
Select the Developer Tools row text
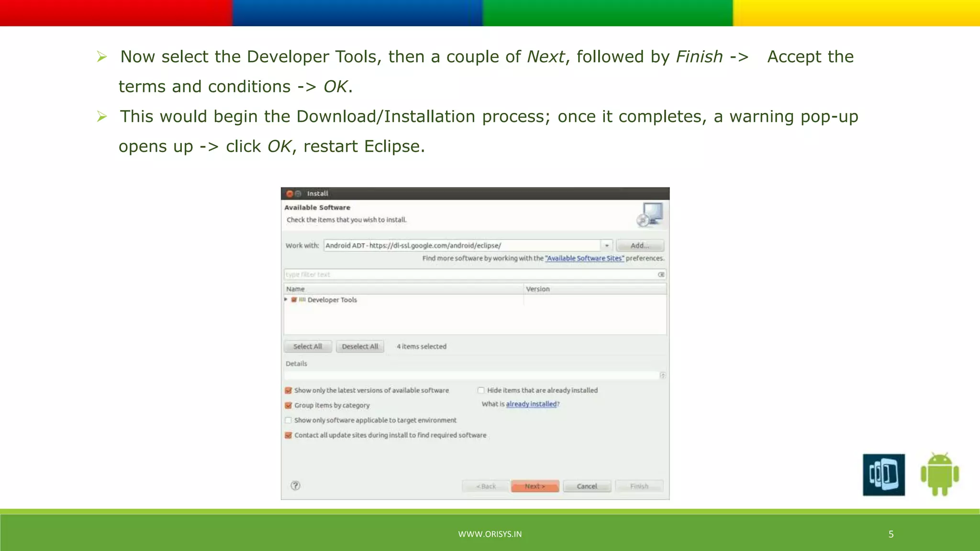(332, 300)
